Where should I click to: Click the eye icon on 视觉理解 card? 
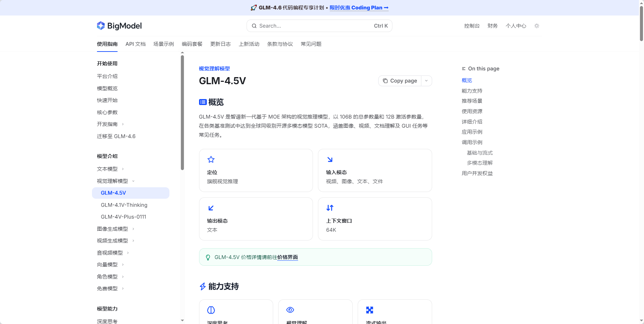[x=290, y=310]
